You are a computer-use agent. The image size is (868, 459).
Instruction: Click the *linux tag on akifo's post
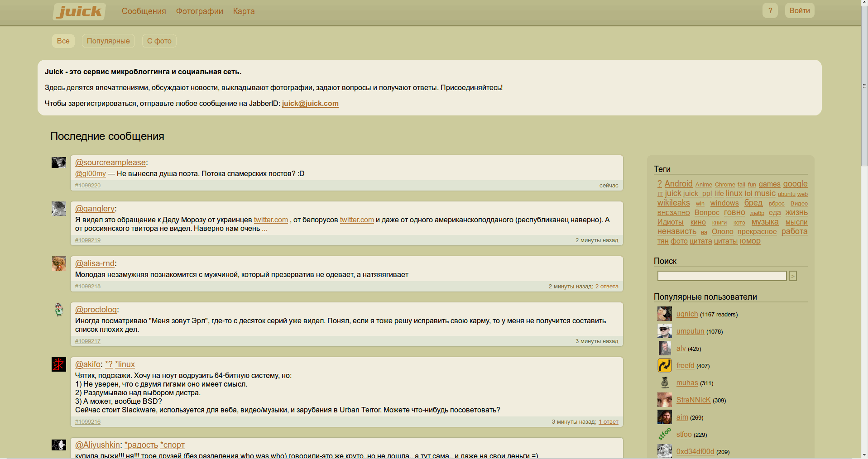point(125,364)
